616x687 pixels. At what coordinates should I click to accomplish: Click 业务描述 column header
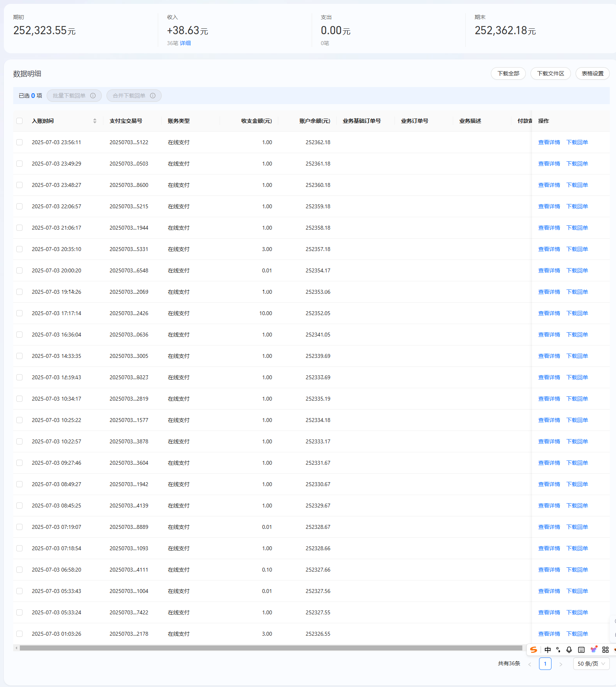pyautogui.click(x=470, y=121)
